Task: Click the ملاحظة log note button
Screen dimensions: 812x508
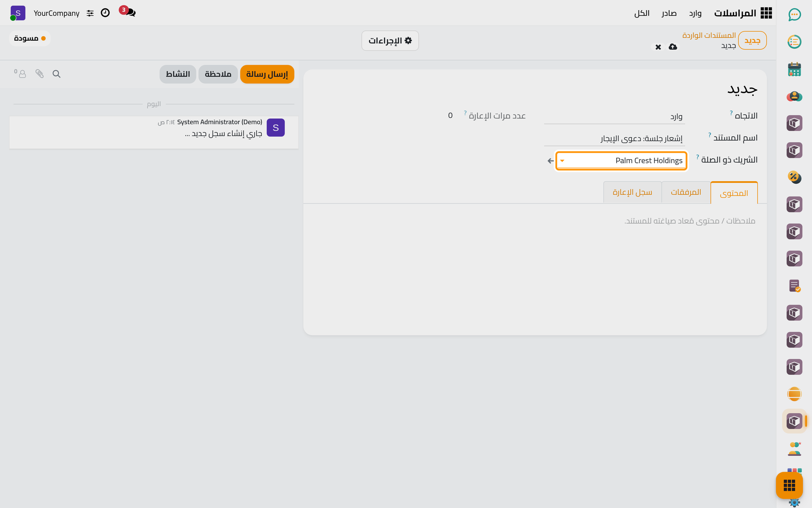Action: point(218,74)
